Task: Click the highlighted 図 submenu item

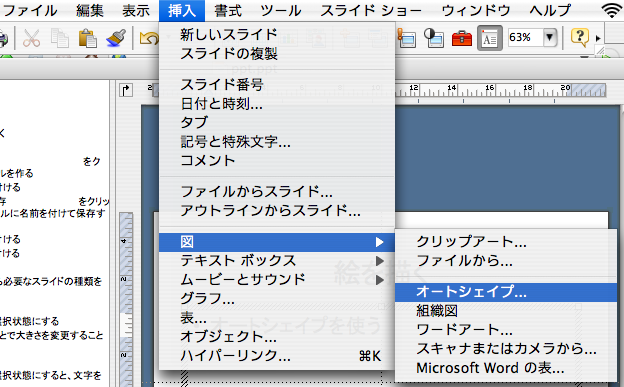Action: coord(277,242)
